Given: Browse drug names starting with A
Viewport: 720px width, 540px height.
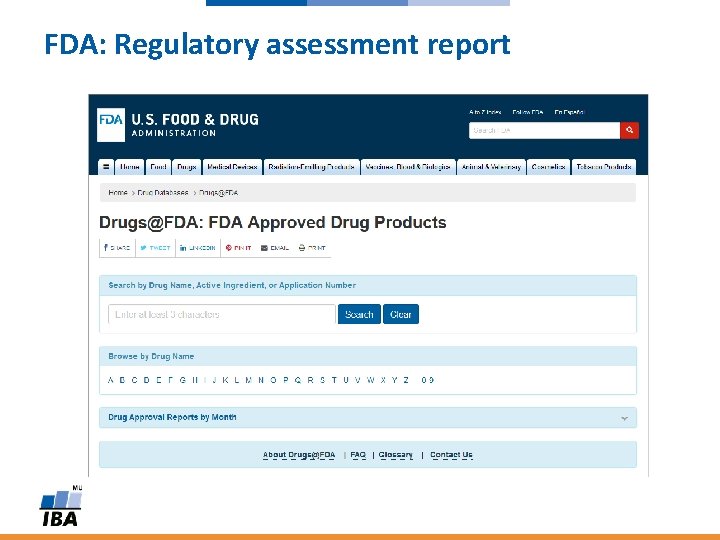Looking at the screenshot, I should (110, 380).
